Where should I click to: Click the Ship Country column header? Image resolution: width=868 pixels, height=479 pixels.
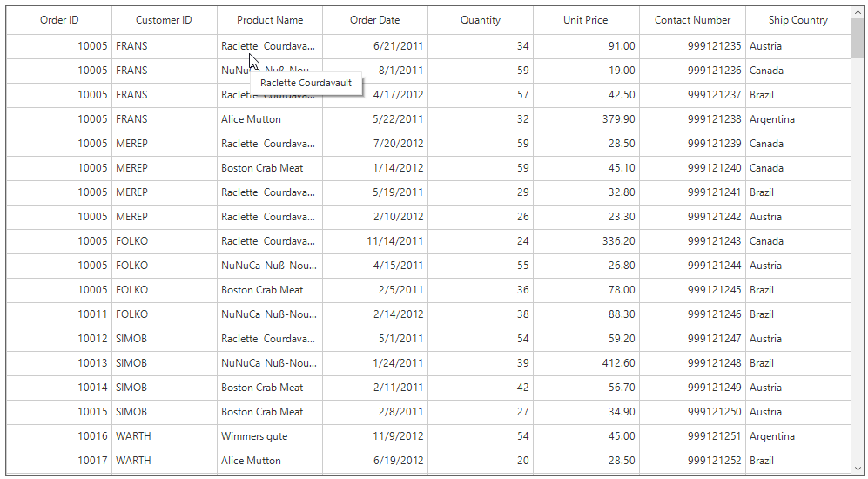click(797, 20)
